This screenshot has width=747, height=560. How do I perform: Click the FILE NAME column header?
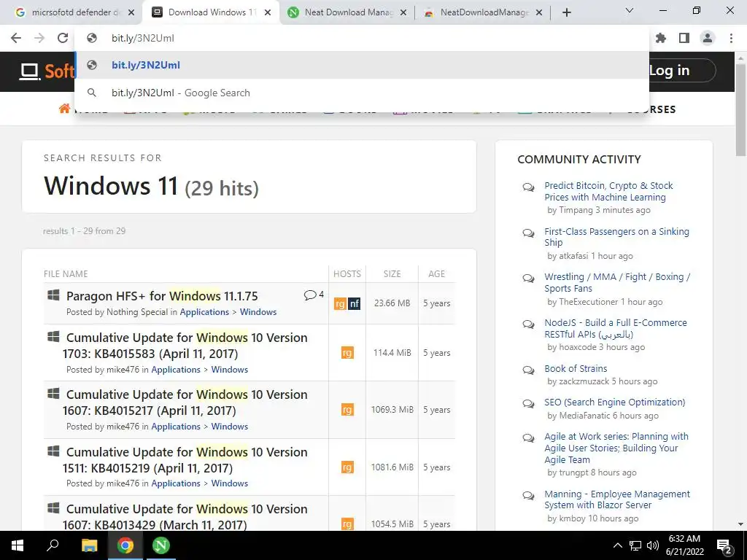coord(66,274)
